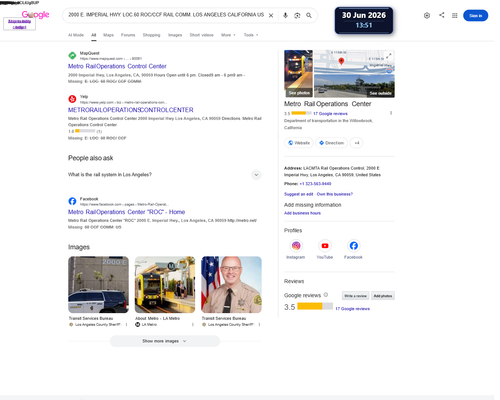Start voice search with microphone icon

[285, 15]
